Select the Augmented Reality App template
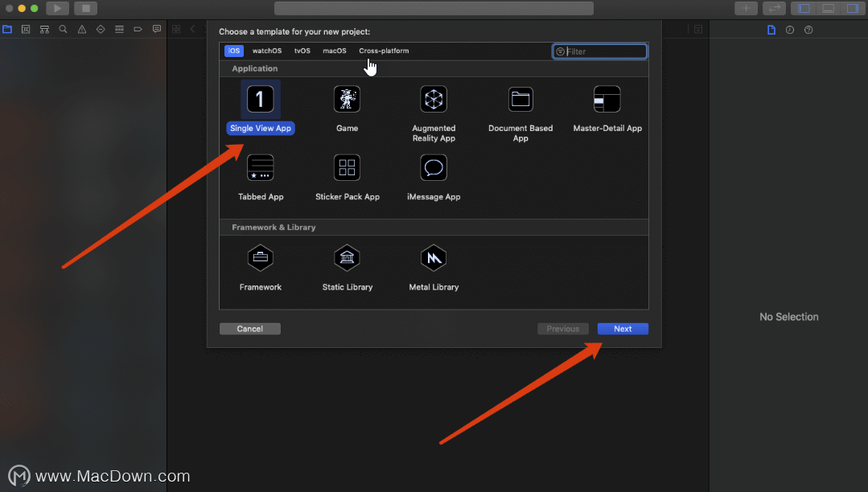Screen dimensions: 868x492 434,99
